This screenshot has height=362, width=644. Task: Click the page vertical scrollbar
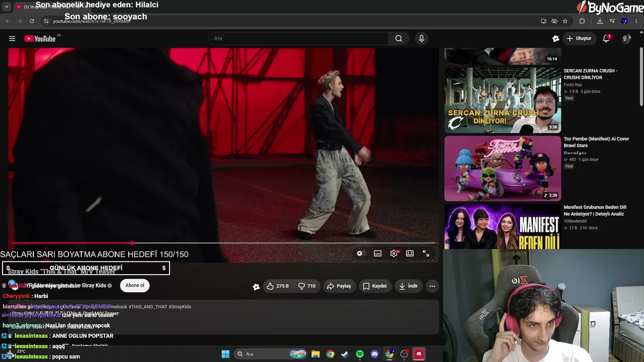click(x=641, y=75)
